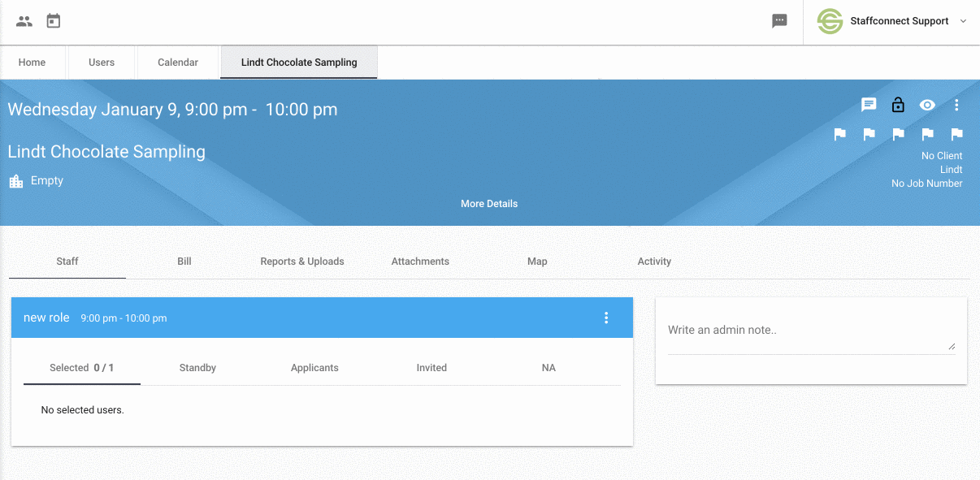Open Reports & Uploads tab
Image resolution: width=980 pixels, height=480 pixels.
[302, 262]
